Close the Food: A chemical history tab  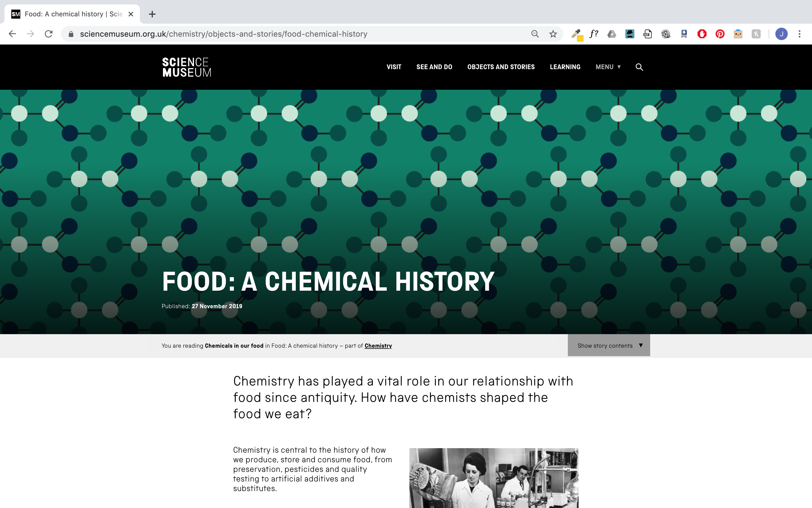pyautogui.click(x=131, y=14)
